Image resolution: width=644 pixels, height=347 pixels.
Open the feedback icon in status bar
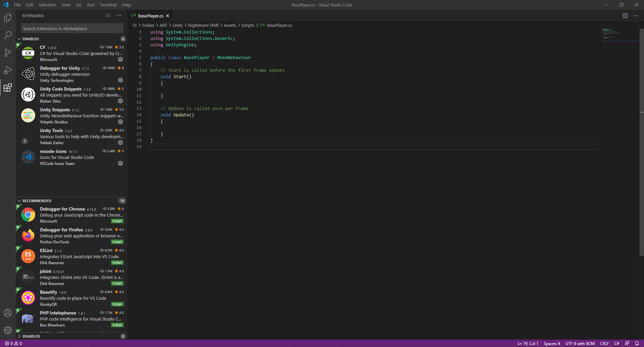pyautogui.click(x=627, y=343)
